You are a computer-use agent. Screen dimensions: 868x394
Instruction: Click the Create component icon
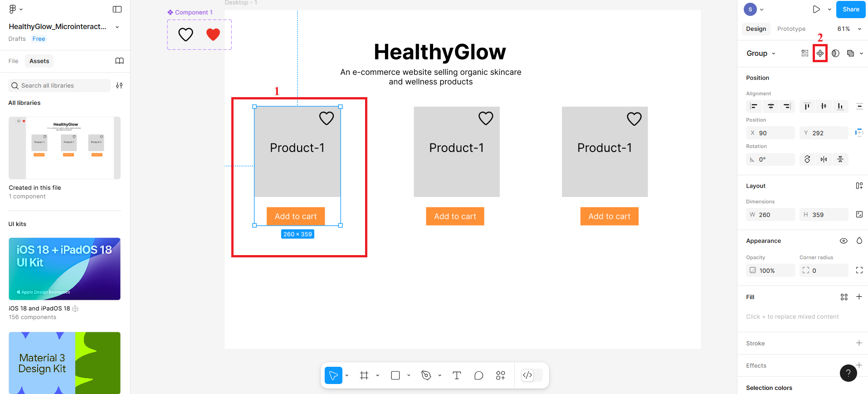click(x=820, y=53)
